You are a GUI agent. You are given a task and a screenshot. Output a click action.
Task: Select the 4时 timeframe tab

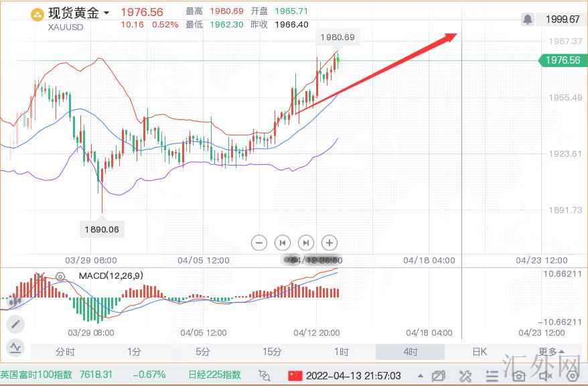click(411, 352)
